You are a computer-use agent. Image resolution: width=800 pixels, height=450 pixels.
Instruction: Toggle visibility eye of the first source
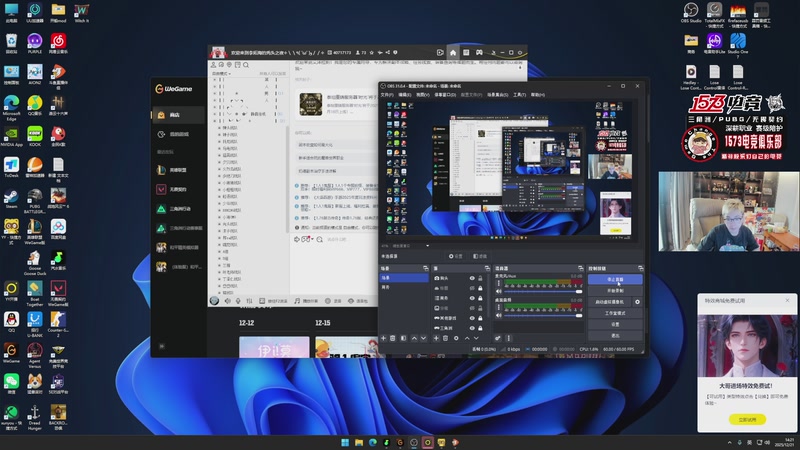coord(472,278)
